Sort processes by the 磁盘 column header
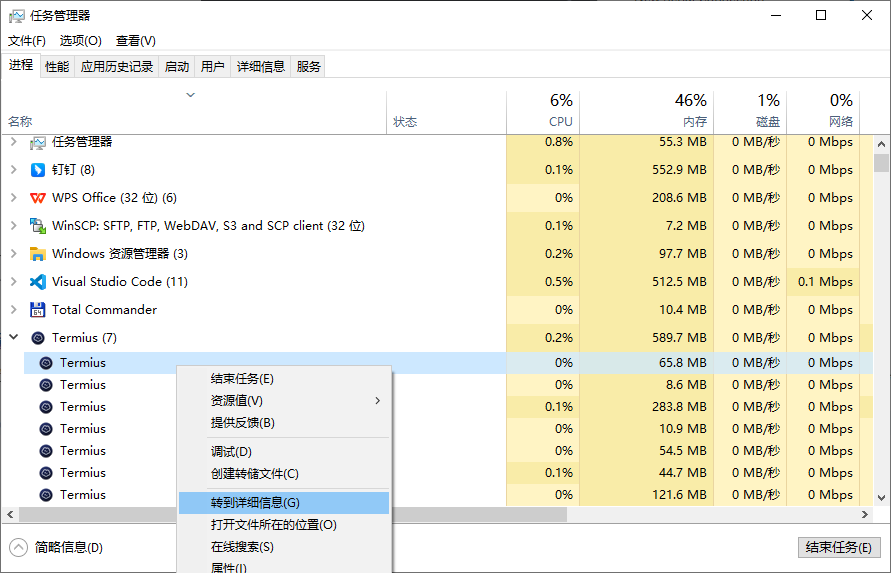Image resolution: width=891 pixels, height=573 pixels. tap(750, 112)
